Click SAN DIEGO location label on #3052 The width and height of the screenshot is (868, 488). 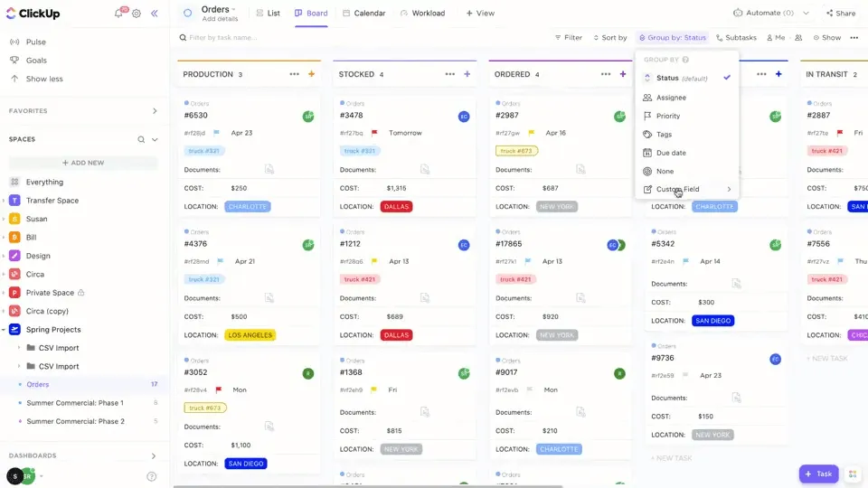pos(246,464)
